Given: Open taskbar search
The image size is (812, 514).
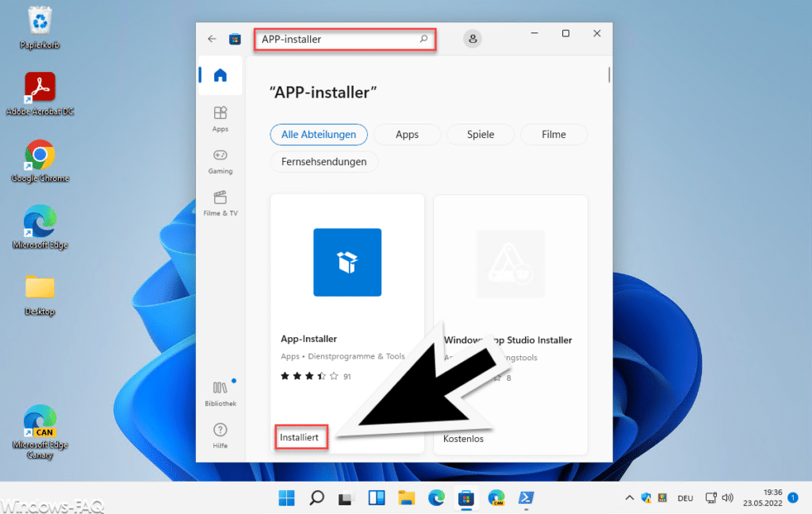Looking at the screenshot, I should pos(316,498).
